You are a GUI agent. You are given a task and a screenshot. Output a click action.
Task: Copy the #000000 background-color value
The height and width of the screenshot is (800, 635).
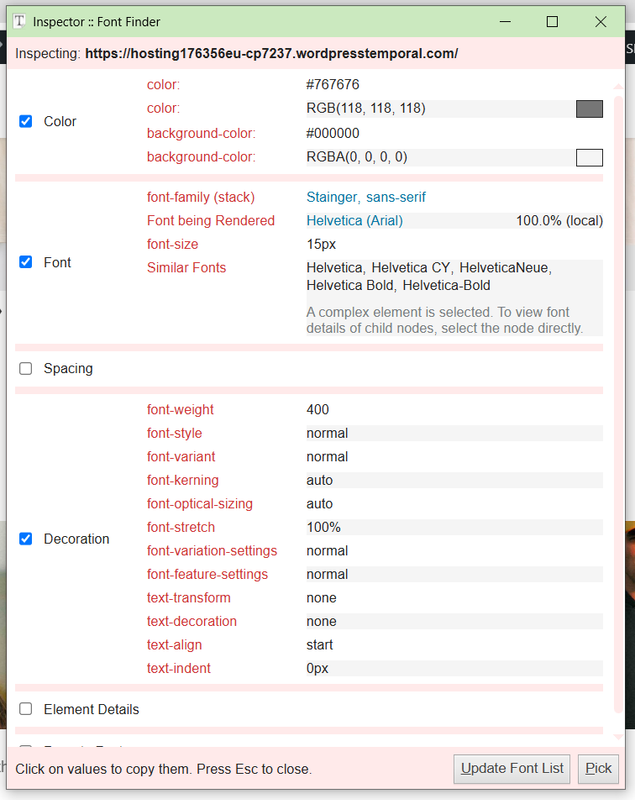coord(333,133)
